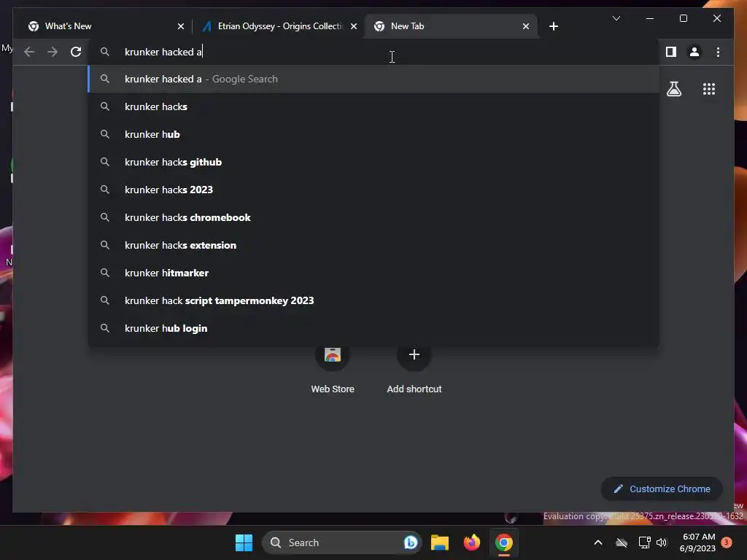Image resolution: width=747 pixels, height=560 pixels.
Task: Click the address bar text field
Action: pyautogui.click(x=373, y=52)
